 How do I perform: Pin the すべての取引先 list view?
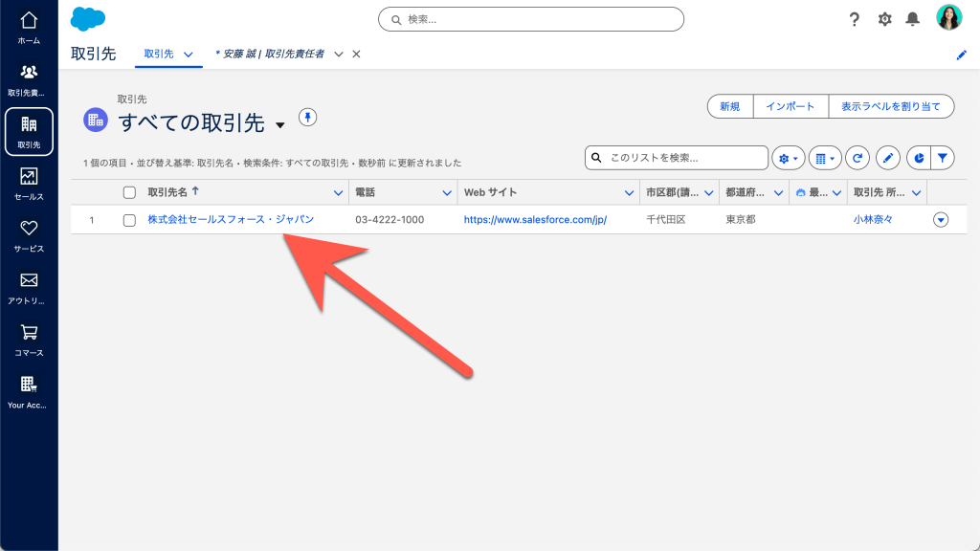[307, 117]
